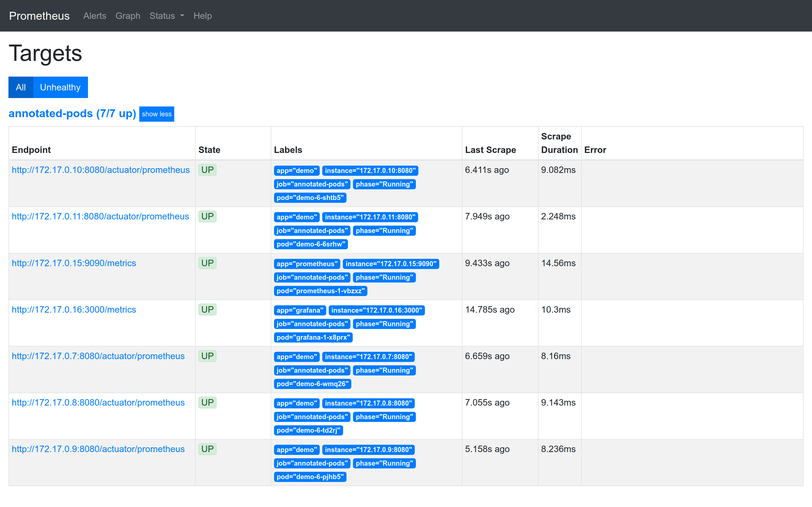812x507 pixels.
Task: Click the pod="prometheus-1-vbzxz" label badge
Action: pos(320,291)
